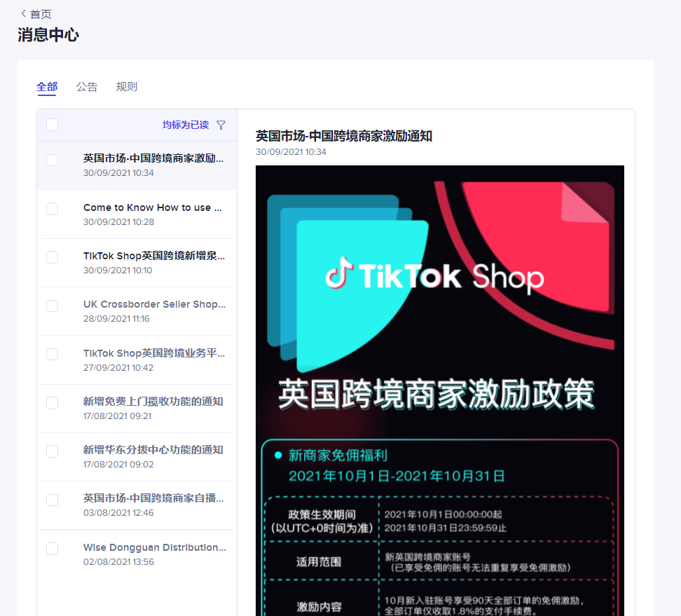The width and height of the screenshot is (681, 616).
Task: Switch to the 规则 tab
Action: [126, 87]
